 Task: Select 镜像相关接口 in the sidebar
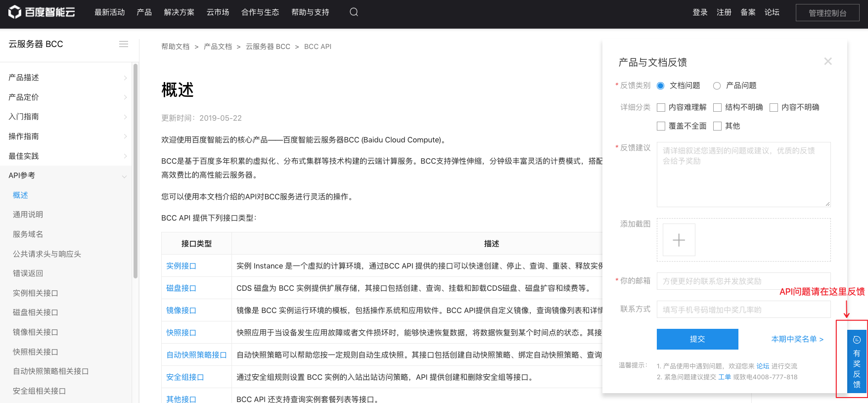click(36, 332)
